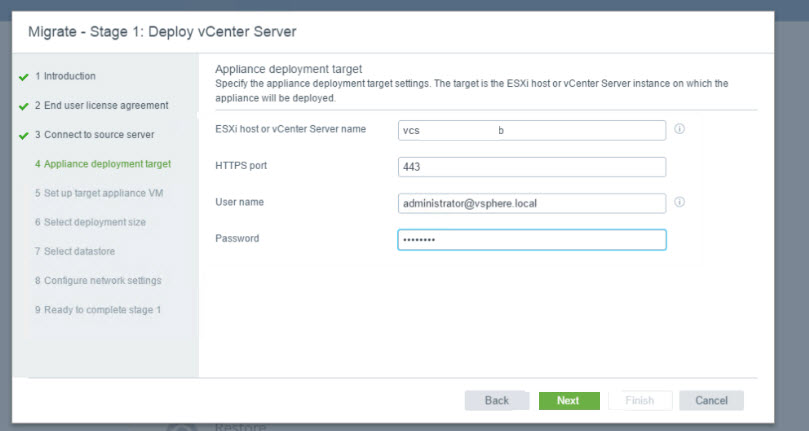Click step 6 Select deployment size
The width and height of the screenshot is (809, 431).
[x=97, y=222]
